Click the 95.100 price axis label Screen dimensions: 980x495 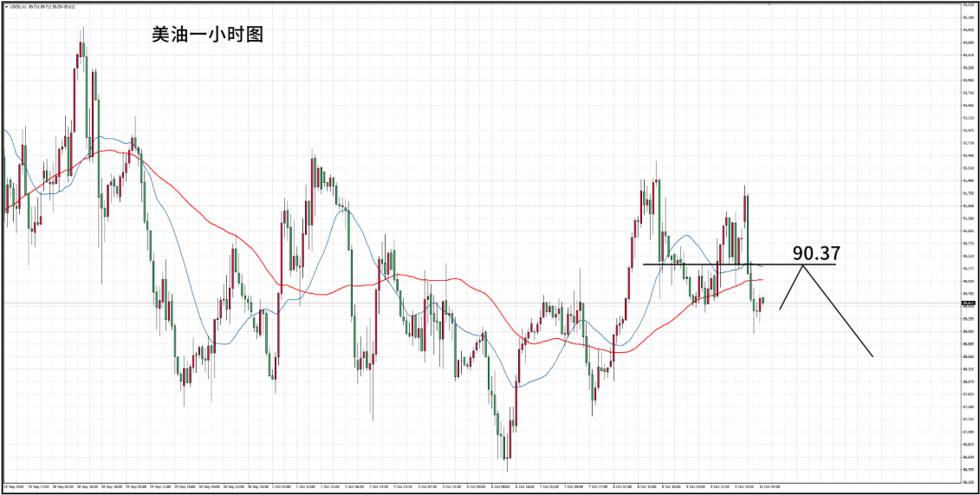967,17
